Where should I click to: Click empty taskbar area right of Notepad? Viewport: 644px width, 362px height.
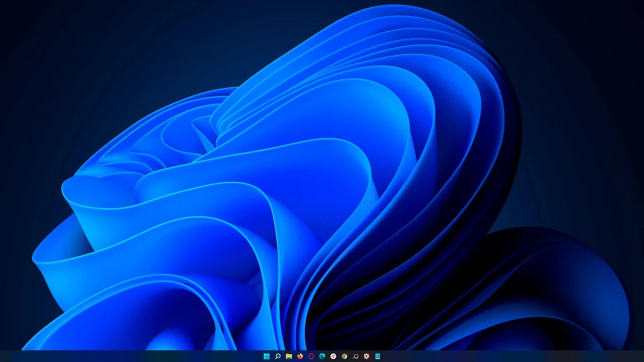click(x=503, y=356)
